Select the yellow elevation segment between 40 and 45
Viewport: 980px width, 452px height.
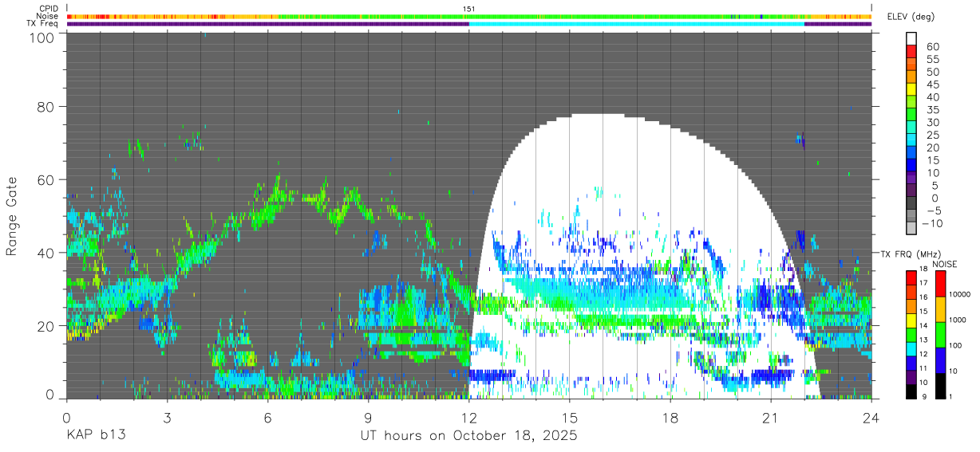(x=911, y=89)
